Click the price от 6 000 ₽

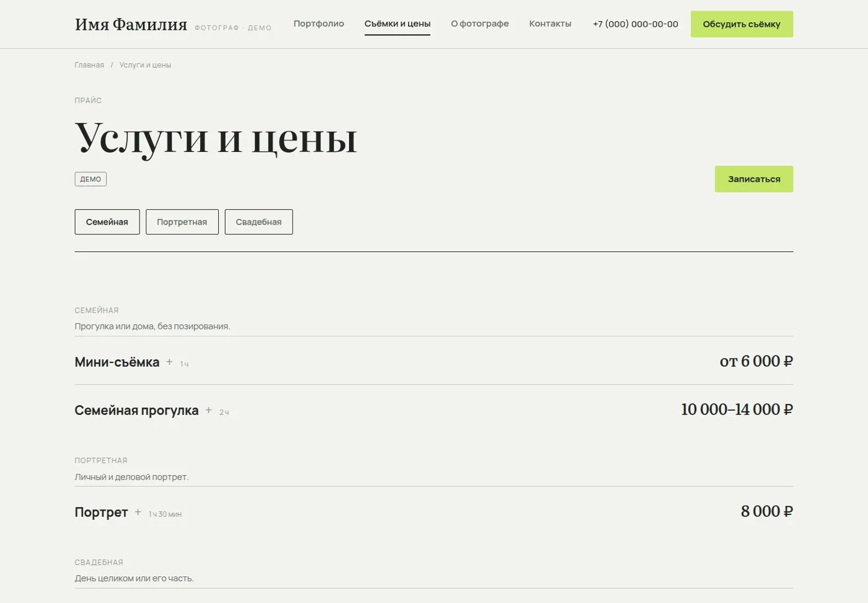756,361
